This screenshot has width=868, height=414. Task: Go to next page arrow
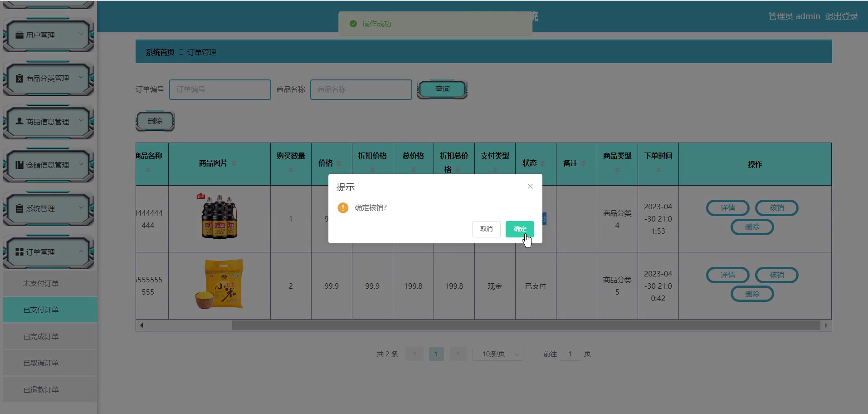tap(458, 354)
